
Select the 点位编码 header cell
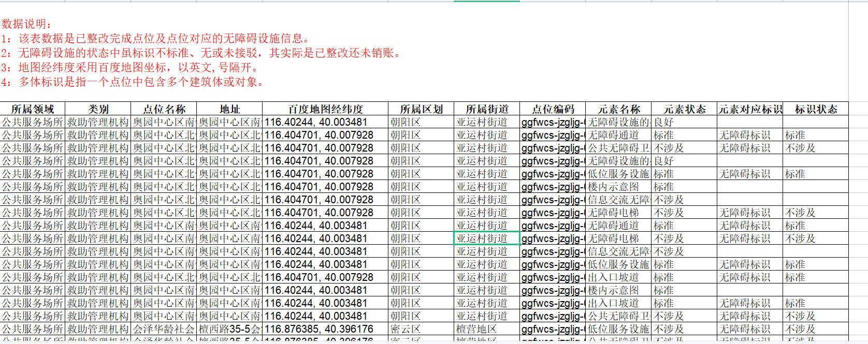[x=553, y=109]
